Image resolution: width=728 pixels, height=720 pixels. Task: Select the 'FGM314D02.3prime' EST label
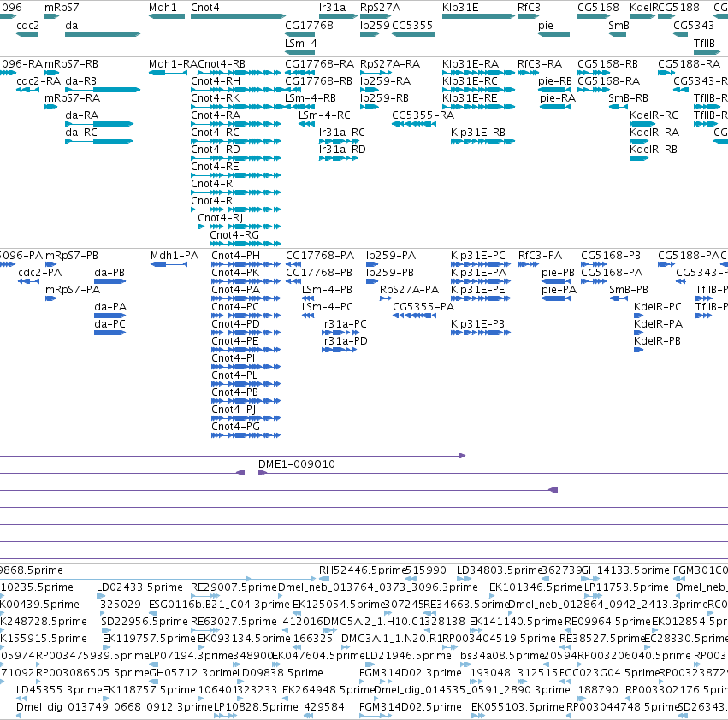(x=411, y=673)
